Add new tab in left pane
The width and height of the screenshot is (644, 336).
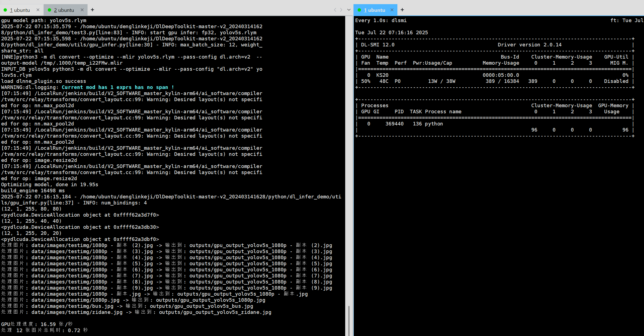point(93,10)
